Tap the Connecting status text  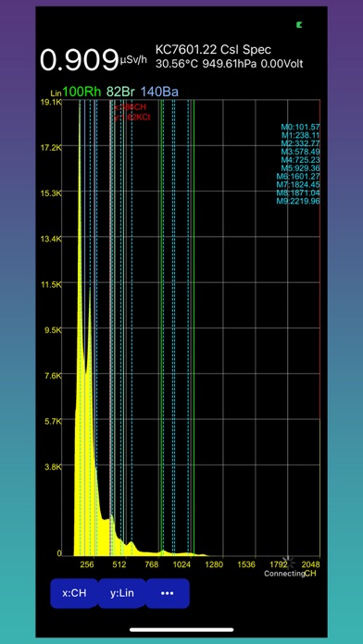coord(284,574)
